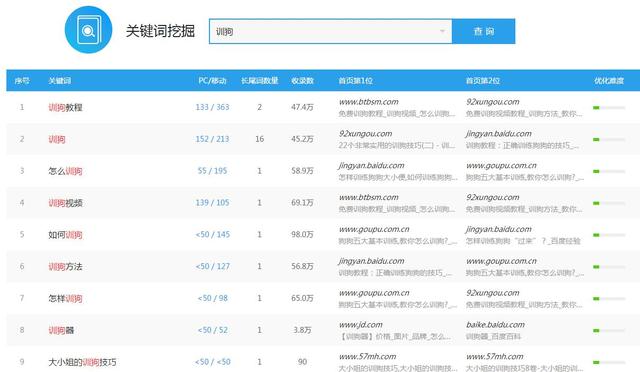Click the <50 / 52 PC/mobile value
Screen dimensions: 640x372
[x=213, y=330]
